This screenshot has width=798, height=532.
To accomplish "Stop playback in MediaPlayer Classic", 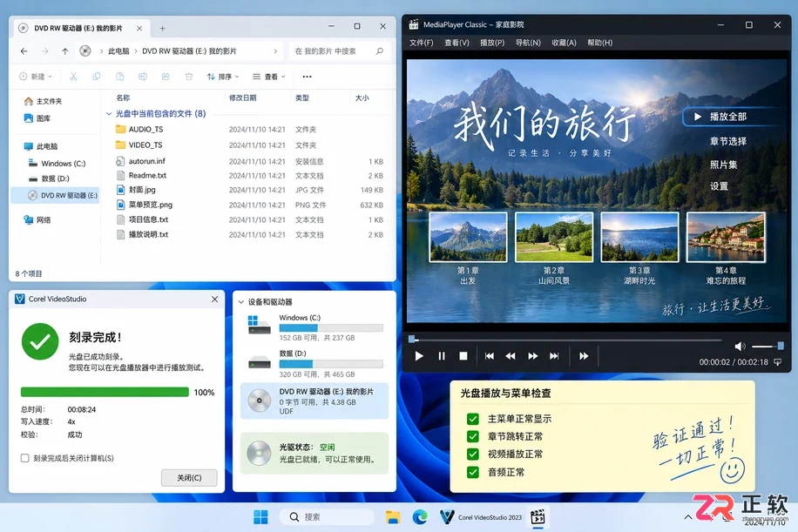I will 463,356.
